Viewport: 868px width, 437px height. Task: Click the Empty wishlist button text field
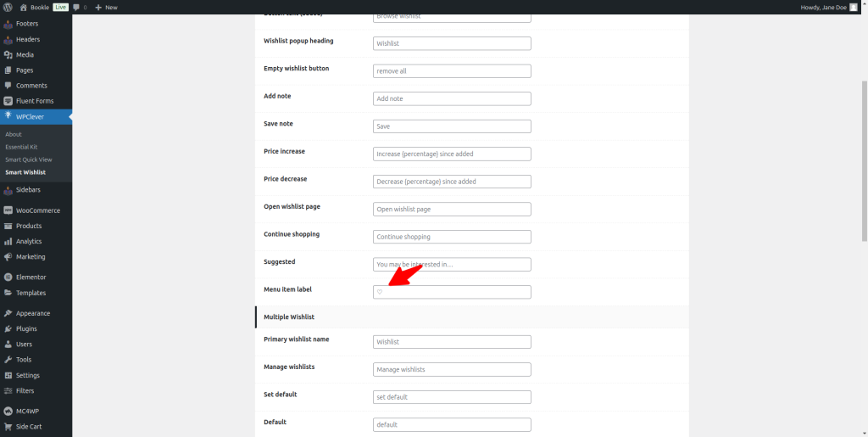(452, 71)
